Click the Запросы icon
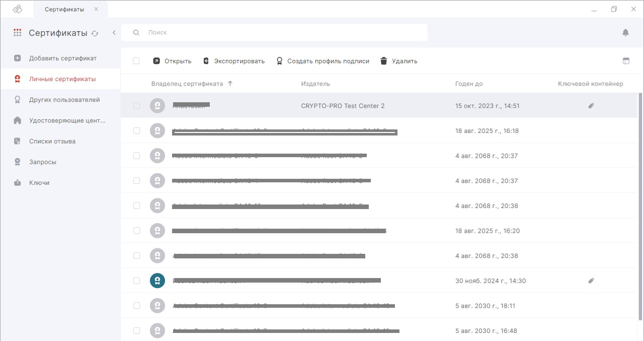Screen dimensions: 644x341 point(18,162)
